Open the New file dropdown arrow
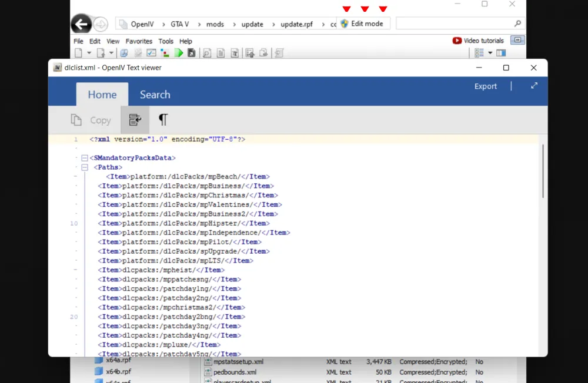 coord(89,53)
